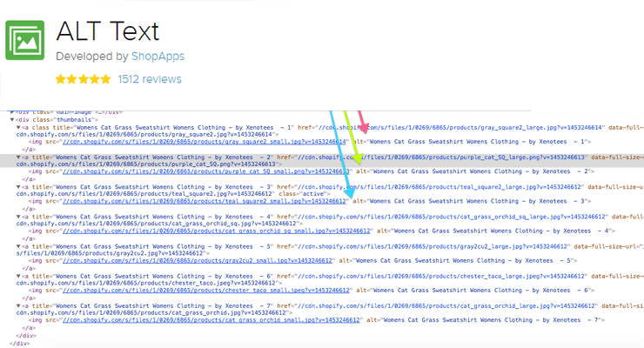The width and height of the screenshot is (644, 348).
Task: Open the ShopApps developer link
Action: point(158,57)
